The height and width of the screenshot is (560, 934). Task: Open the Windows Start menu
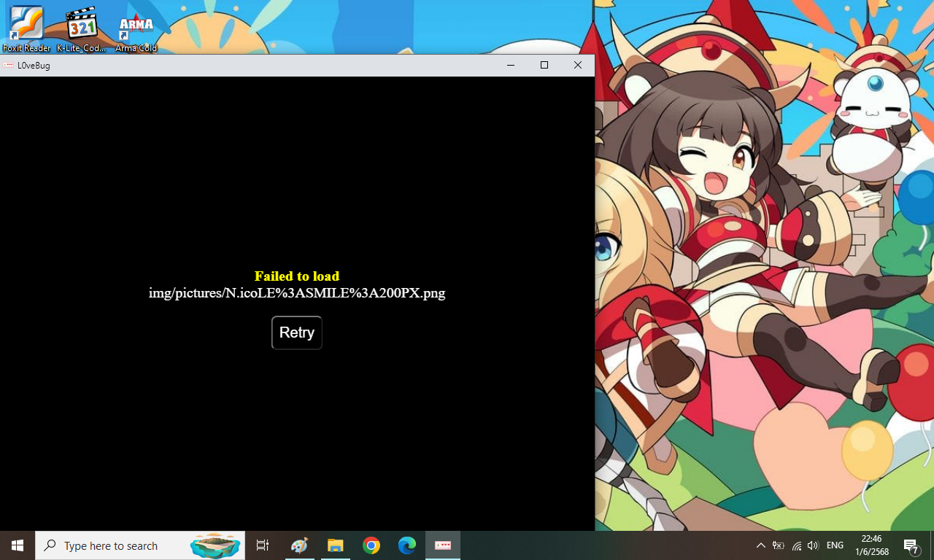[x=18, y=545]
